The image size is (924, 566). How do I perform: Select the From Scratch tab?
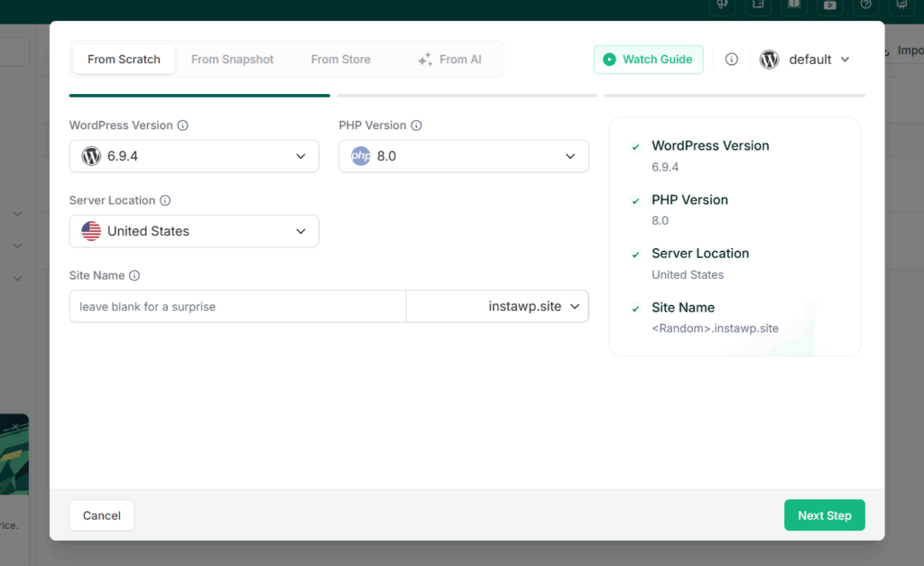pos(124,60)
